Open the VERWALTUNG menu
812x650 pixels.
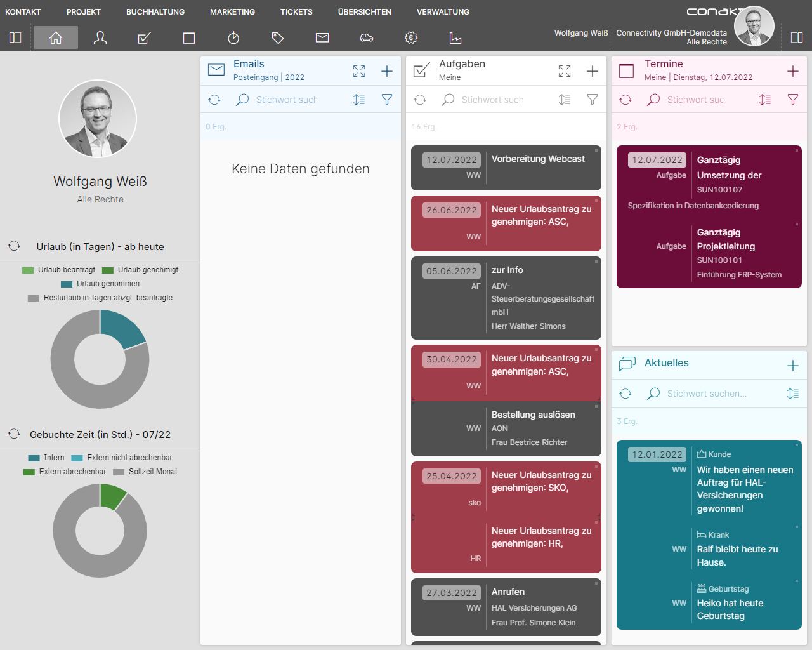click(443, 12)
